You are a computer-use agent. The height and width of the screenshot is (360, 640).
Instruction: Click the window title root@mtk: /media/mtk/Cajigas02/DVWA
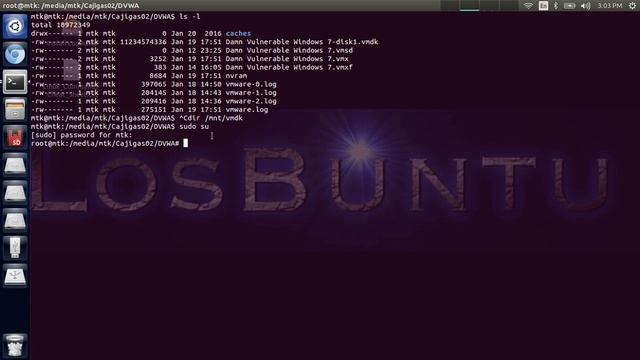pyautogui.click(x=71, y=6)
